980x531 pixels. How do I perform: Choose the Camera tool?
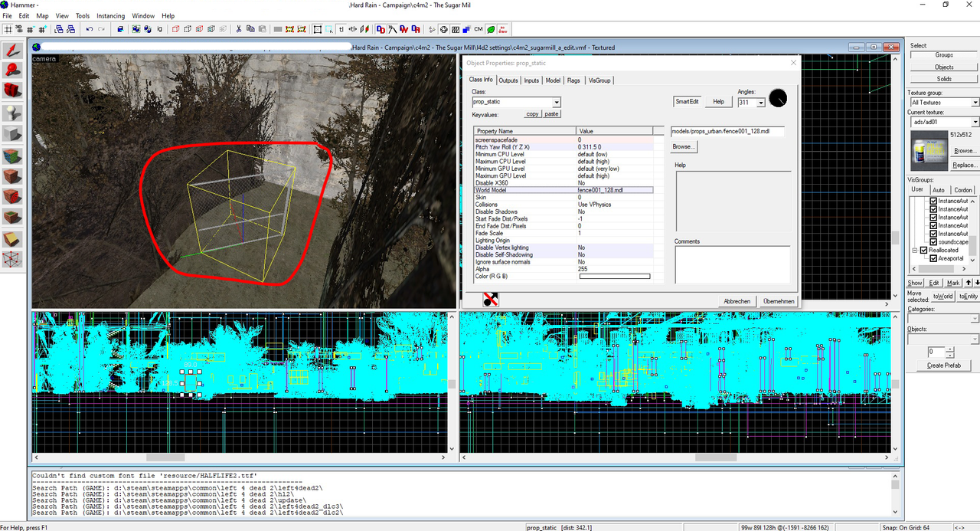pyautogui.click(x=12, y=90)
